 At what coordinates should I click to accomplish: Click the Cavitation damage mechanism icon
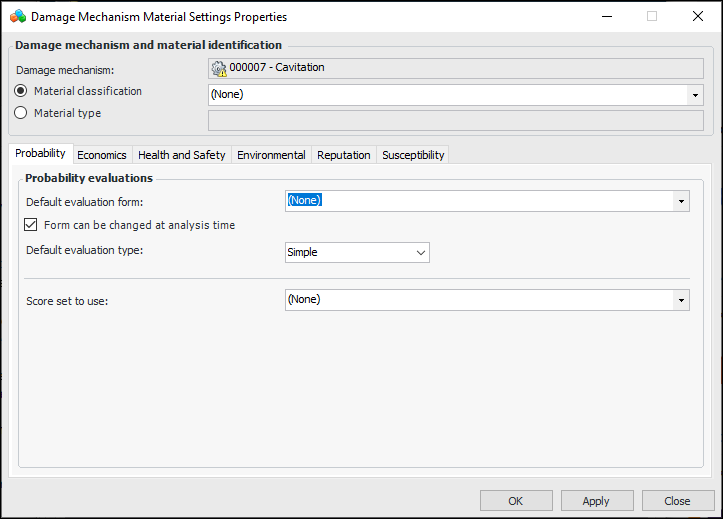pyautogui.click(x=219, y=68)
